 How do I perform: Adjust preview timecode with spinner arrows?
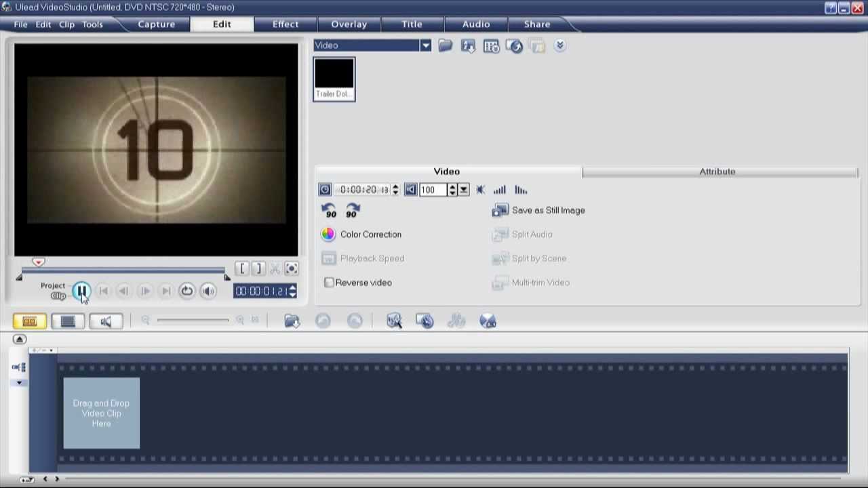tap(292, 291)
